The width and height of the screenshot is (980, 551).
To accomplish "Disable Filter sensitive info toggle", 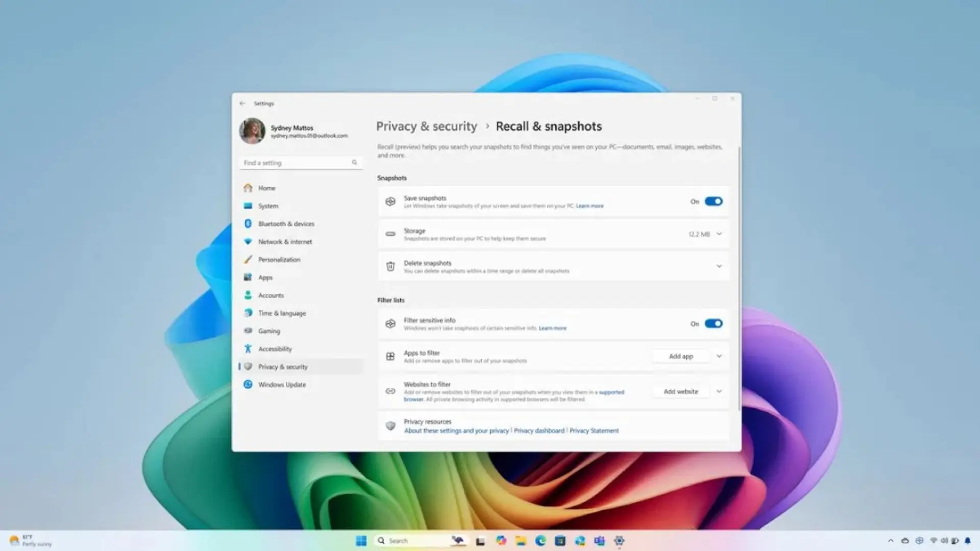I will tap(713, 323).
